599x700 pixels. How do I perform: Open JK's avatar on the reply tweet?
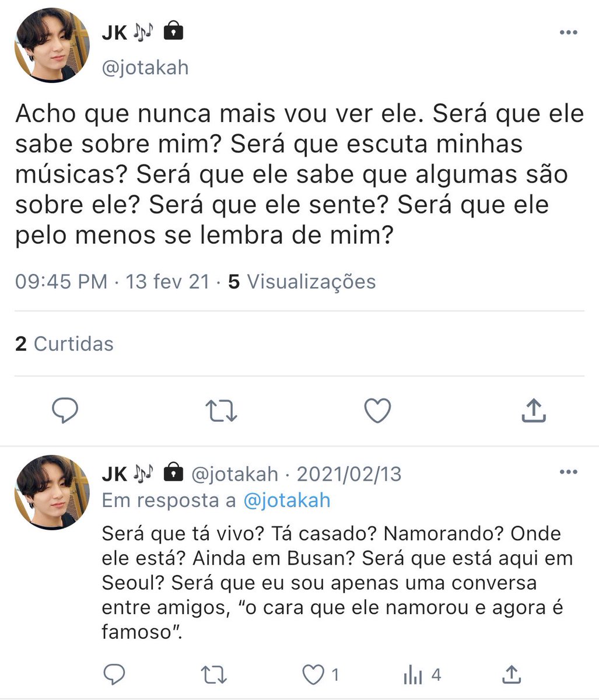(52, 492)
